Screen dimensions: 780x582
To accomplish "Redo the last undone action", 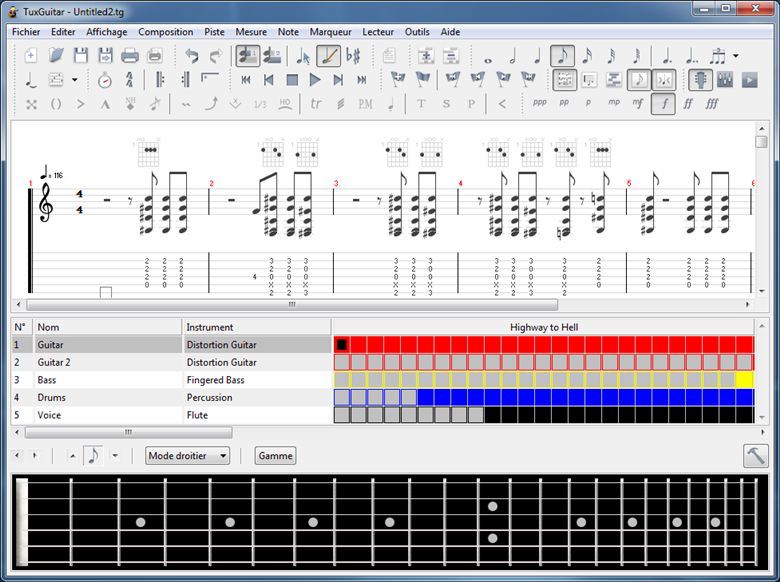I will tap(216, 56).
